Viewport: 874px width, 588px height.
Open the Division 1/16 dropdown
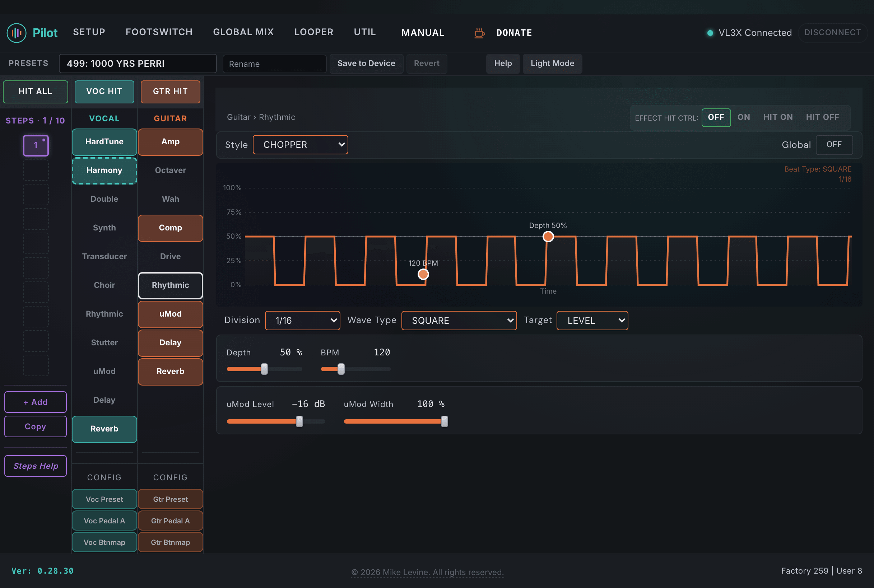click(x=302, y=321)
